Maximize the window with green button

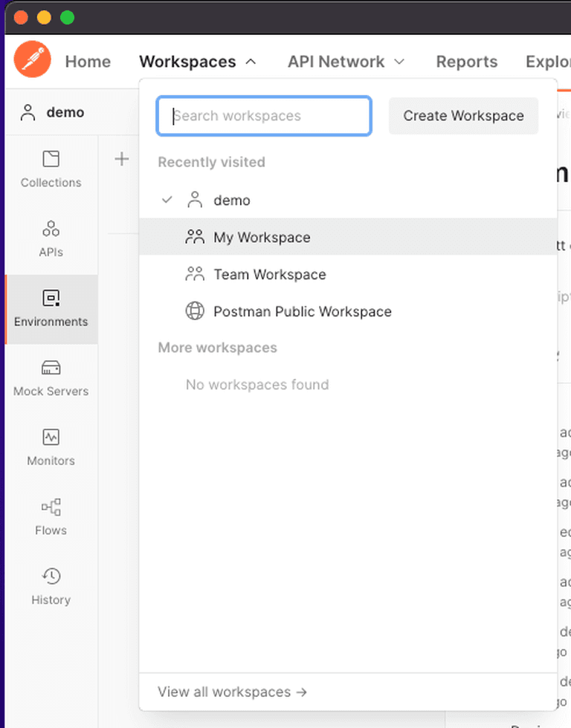point(68,18)
